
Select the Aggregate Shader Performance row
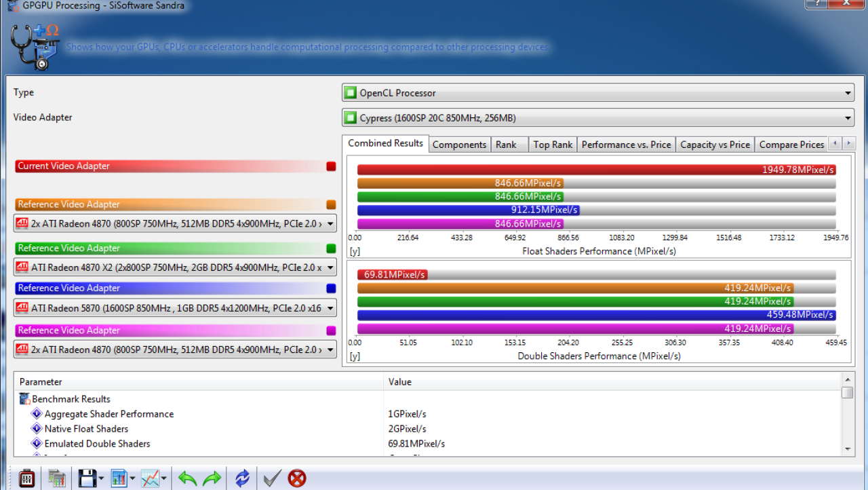point(427,414)
